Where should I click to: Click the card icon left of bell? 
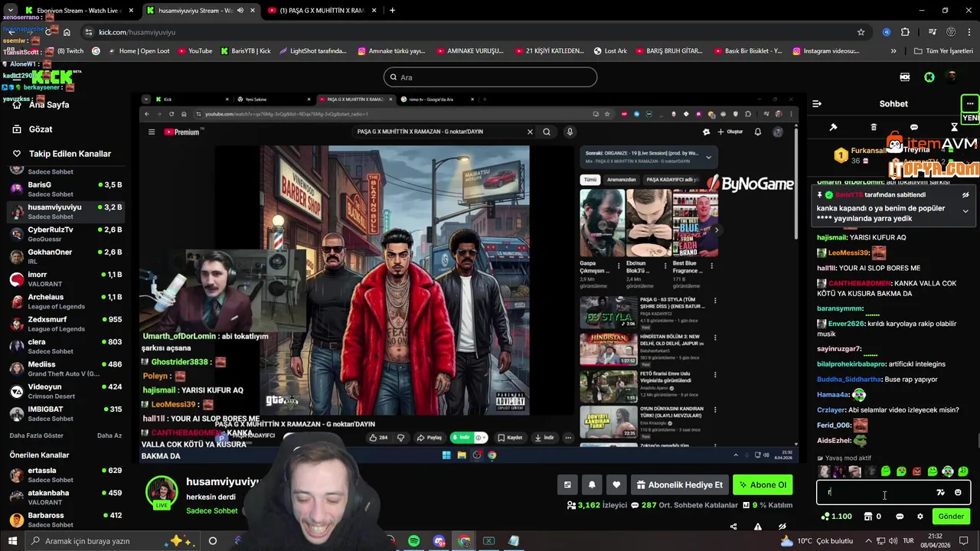click(567, 484)
